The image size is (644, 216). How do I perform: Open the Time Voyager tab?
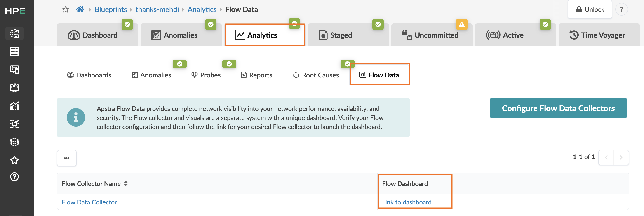(599, 35)
